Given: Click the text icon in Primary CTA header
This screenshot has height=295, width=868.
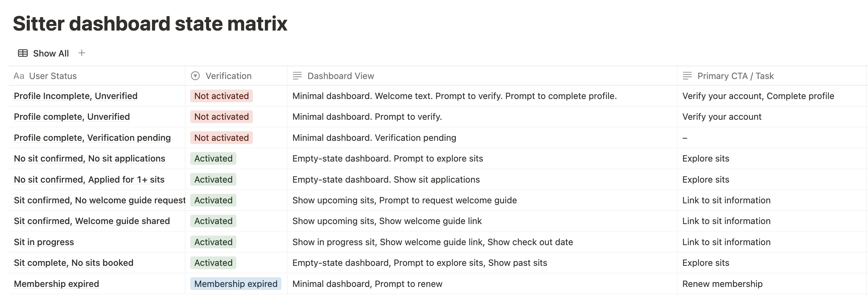Looking at the screenshot, I should coord(687,76).
